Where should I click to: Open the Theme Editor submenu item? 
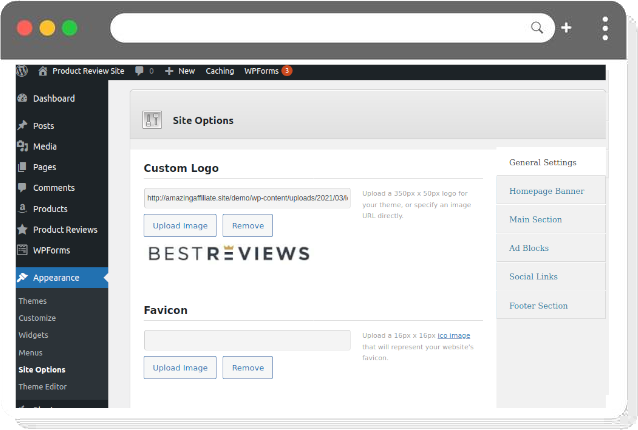(x=42, y=386)
